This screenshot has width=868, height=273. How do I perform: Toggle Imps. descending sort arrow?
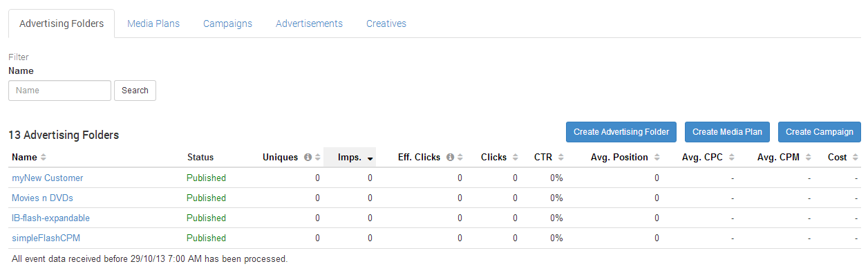pyautogui.click(x=370, y=158)
